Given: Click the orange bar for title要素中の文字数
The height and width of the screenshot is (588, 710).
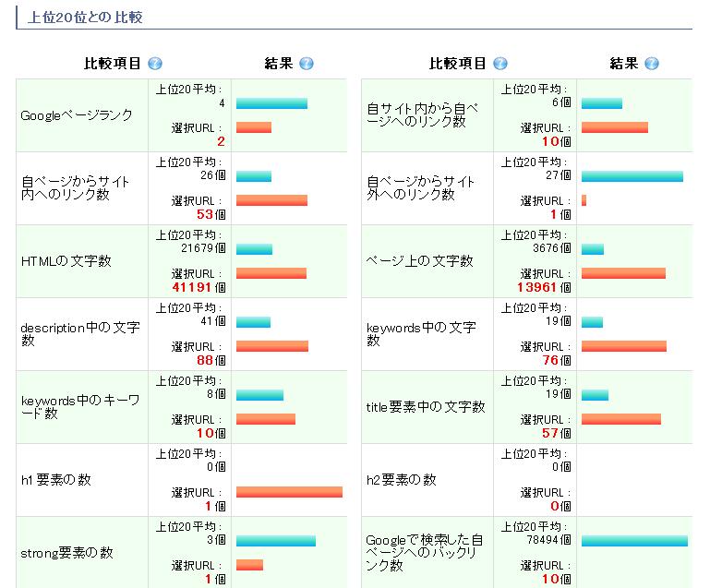Looking at the screenshot, I should click(x=620, y=419).
